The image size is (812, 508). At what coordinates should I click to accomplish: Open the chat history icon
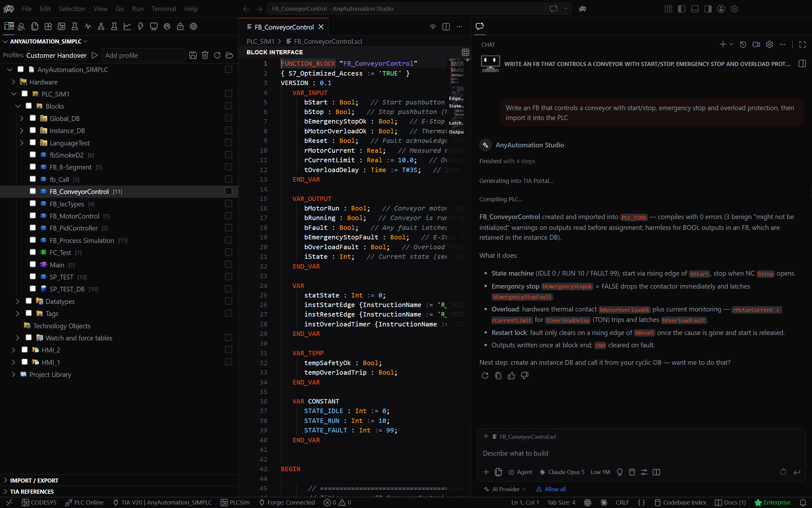click(x=743, y=44)
